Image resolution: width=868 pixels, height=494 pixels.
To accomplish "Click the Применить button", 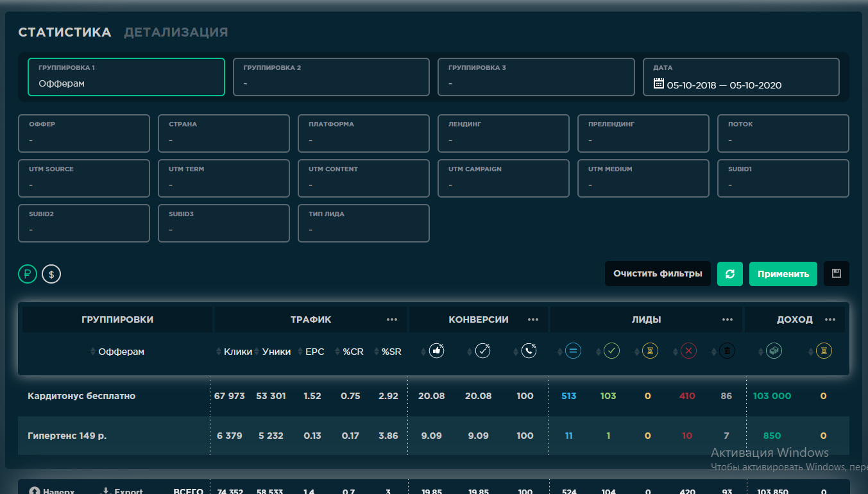I will point(783,274).
